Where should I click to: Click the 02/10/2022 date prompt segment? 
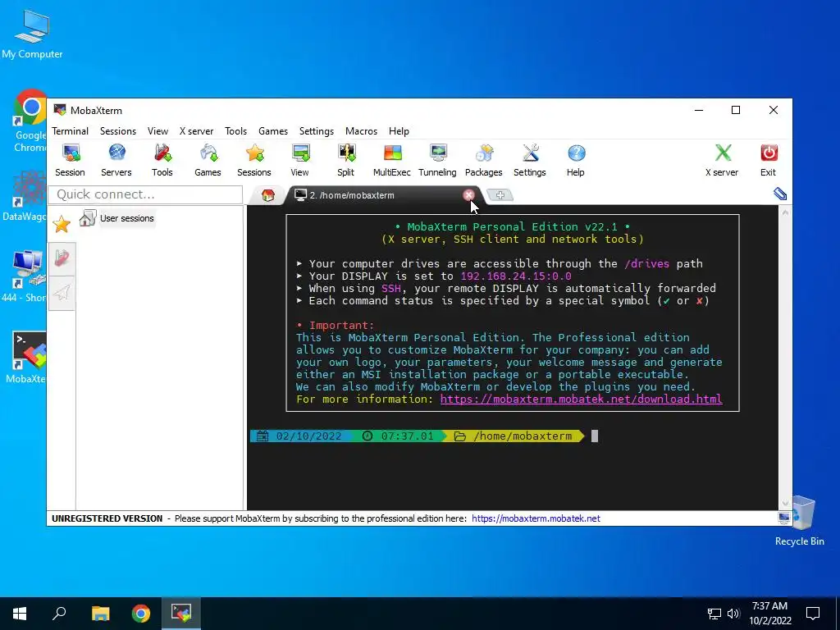coord(301,436)
